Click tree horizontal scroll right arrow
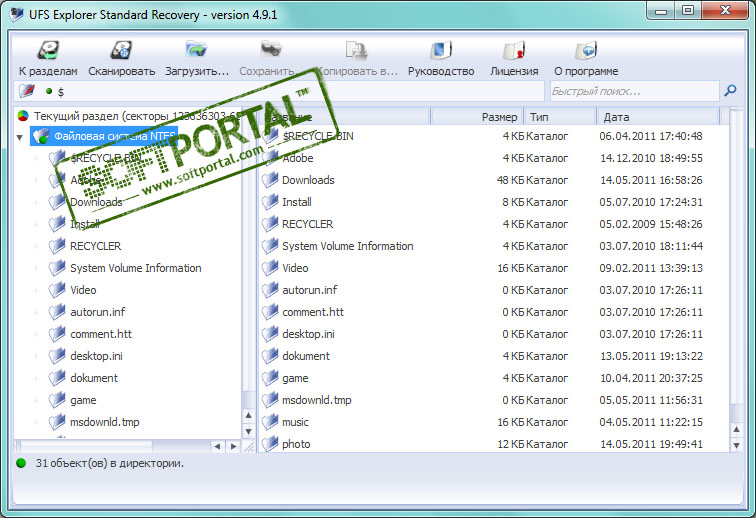 click(234, 446)
